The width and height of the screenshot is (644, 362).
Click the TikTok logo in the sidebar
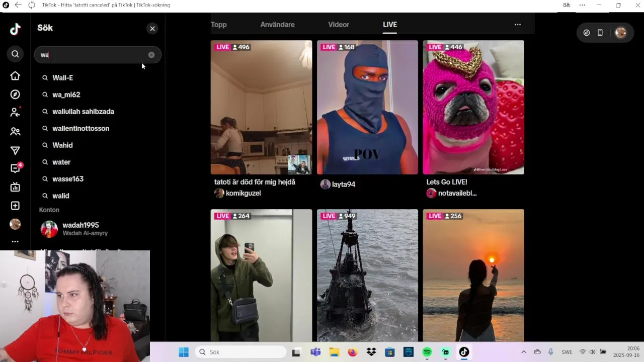[15, 29]
